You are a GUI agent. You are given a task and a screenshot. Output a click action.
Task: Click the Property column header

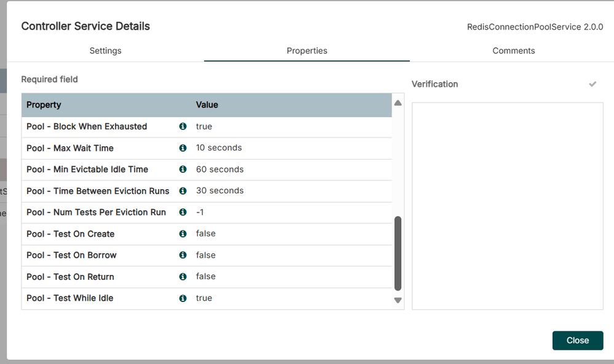[43, 105]
